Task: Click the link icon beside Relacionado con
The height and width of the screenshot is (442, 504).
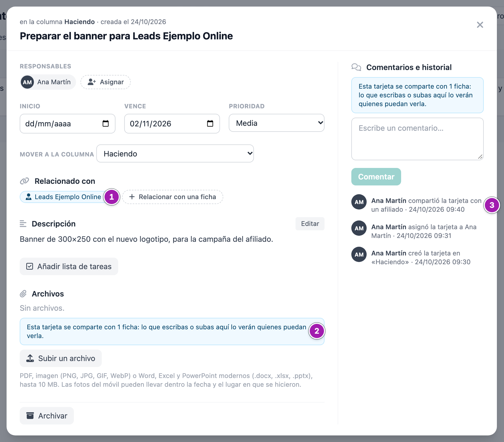Action: pos(25,181)
